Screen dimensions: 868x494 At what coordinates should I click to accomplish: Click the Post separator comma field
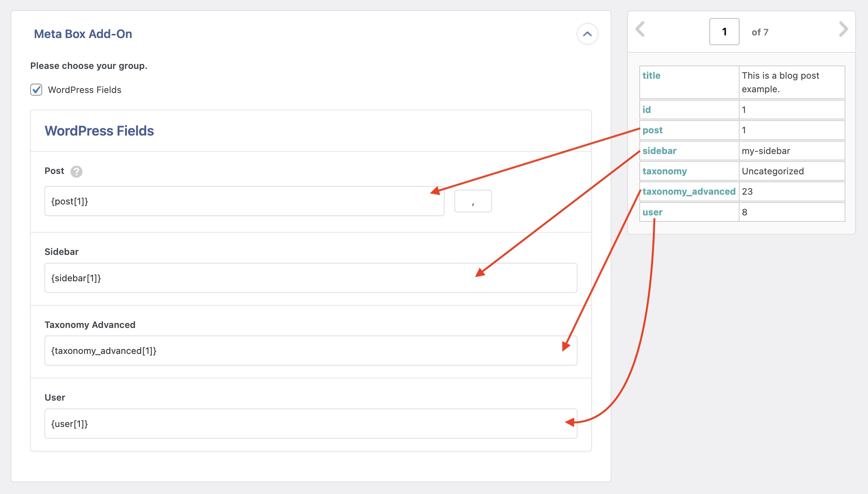473,201
